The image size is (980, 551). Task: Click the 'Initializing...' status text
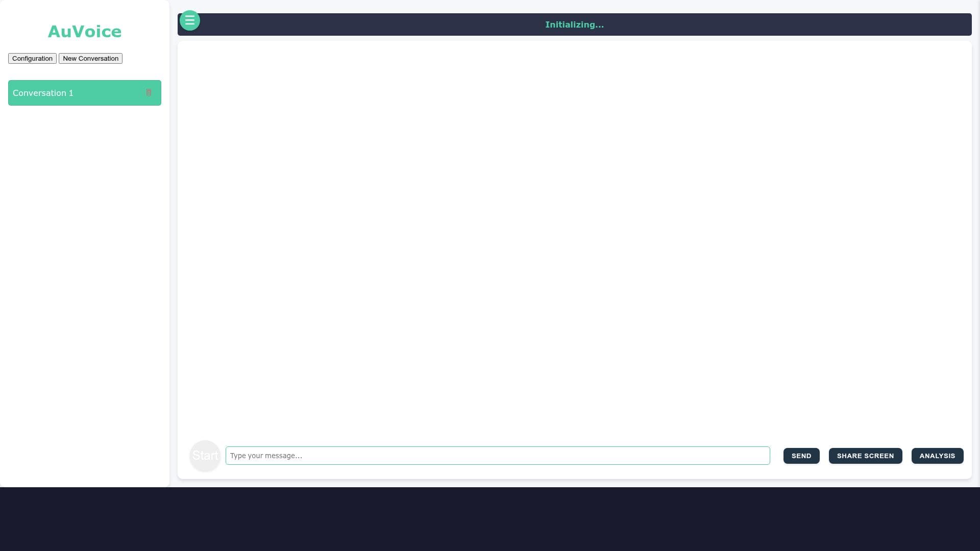pyautogui.click(x=574, y=24)
